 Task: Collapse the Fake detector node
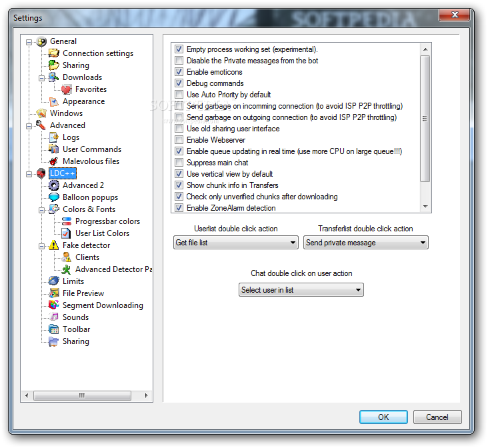tap(41, 246)
